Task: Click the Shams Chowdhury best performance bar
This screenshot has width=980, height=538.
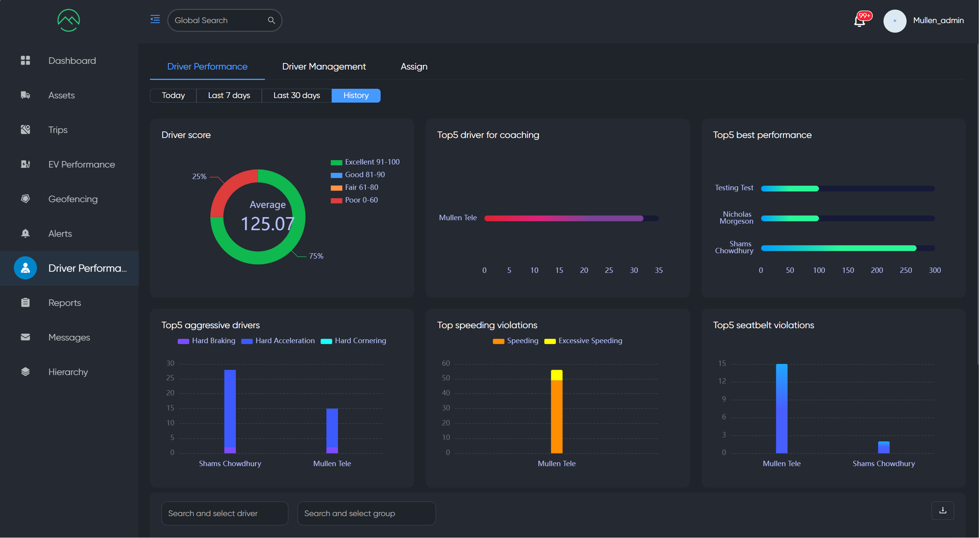Action: coord(838,248)
